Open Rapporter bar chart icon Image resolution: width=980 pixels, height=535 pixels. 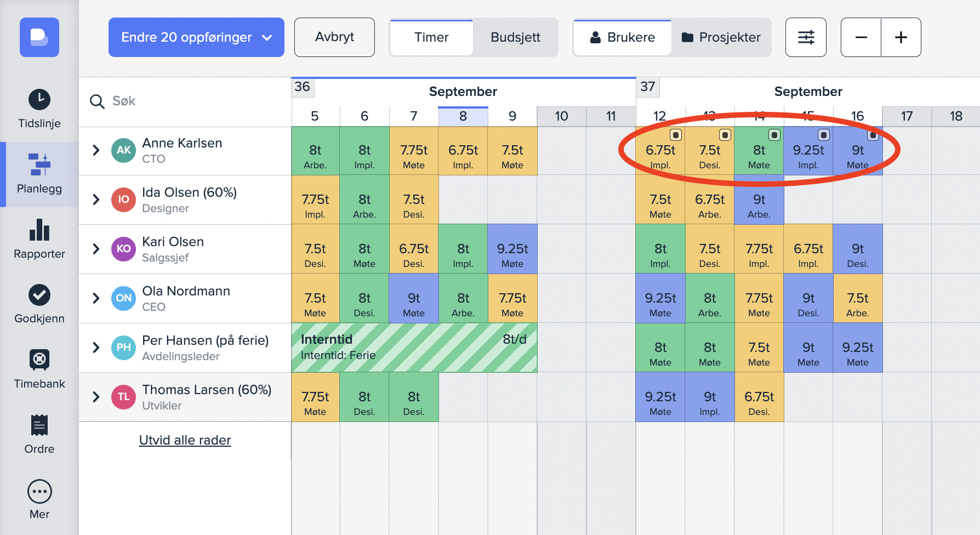point(39,230)
